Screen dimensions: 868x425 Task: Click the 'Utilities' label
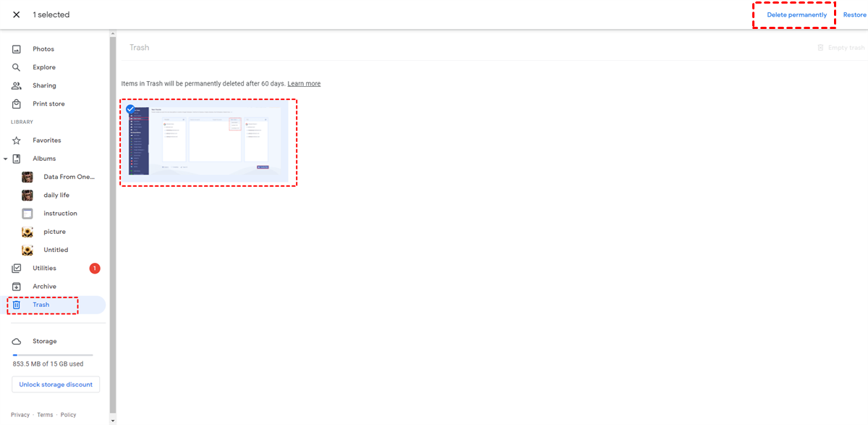(x=44, y=268)
